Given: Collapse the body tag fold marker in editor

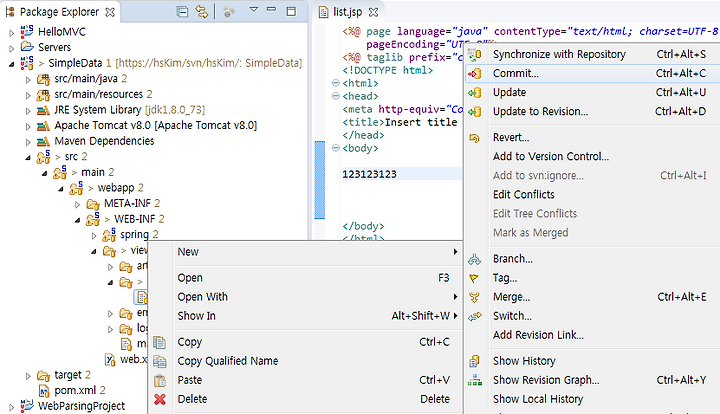Looking at the screenshot, I should tap(336, 148).
